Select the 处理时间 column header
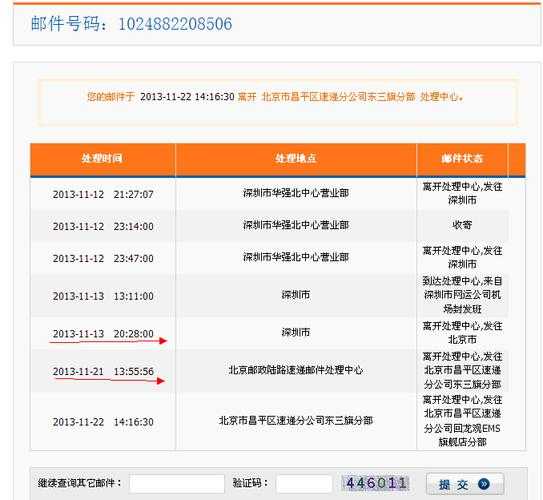The width and height of the screenshot is (543, 500). [103, 159]
